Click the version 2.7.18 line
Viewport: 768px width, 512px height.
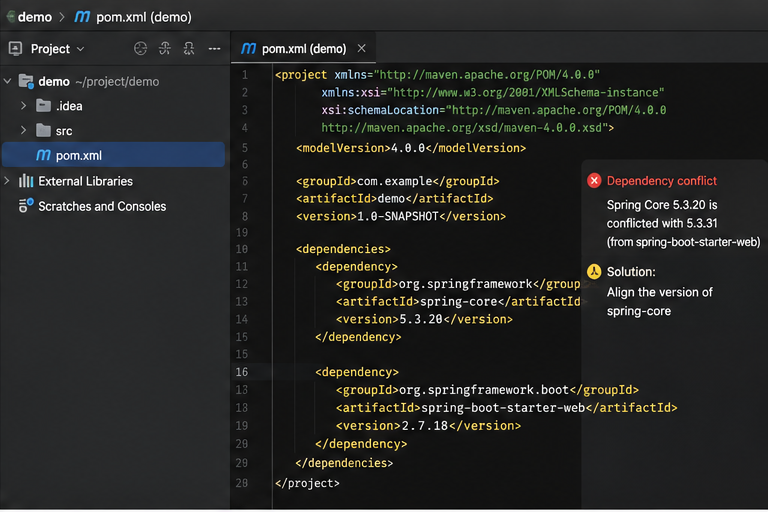coord(429,426)
